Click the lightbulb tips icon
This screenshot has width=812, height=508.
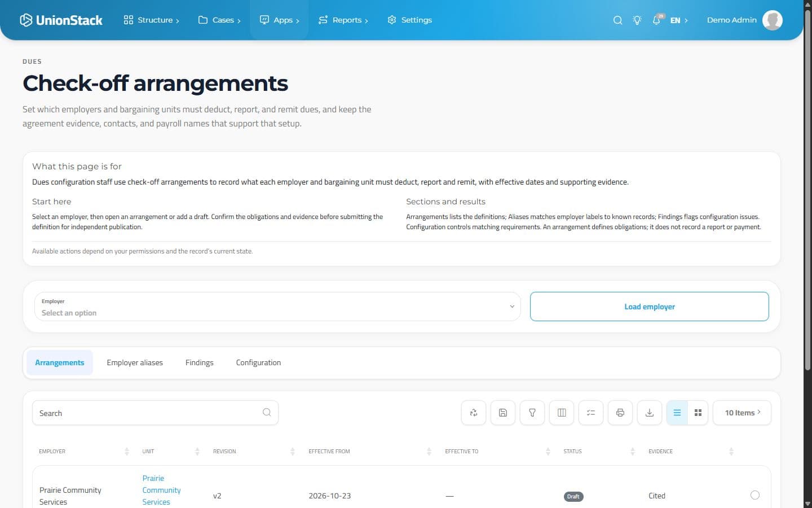coord(637,20)
